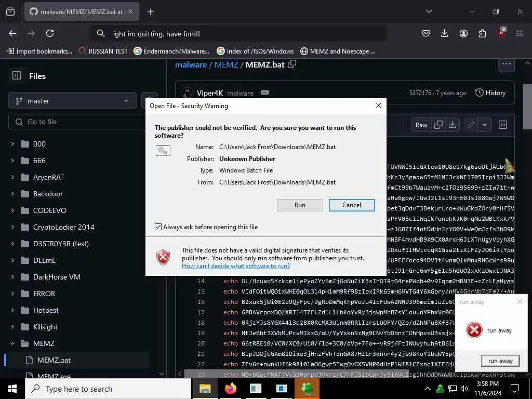
Task: Open the new tab plus button
Action: tap(150, 12)
